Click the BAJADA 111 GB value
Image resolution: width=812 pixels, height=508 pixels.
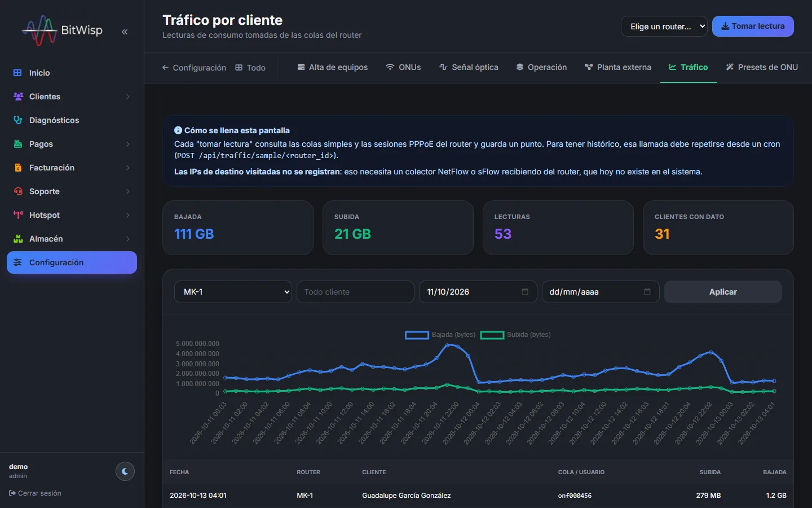point(194,234)
